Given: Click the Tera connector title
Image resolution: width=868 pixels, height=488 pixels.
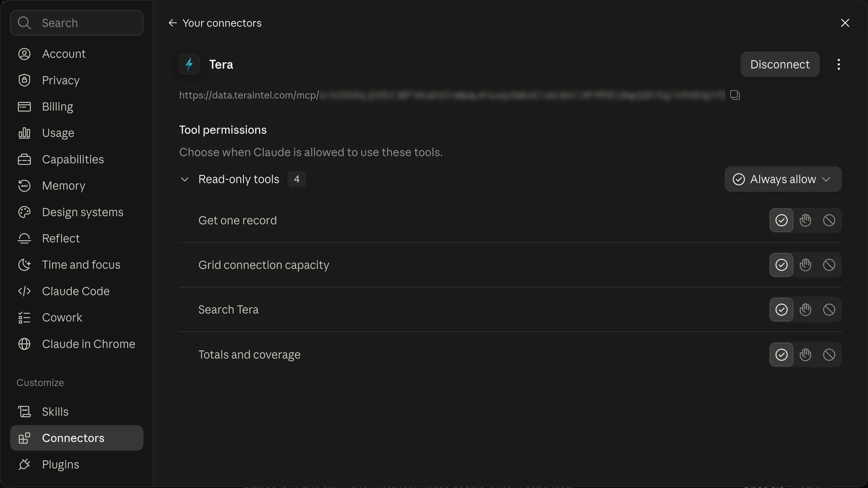Looking at the screenshot, I should pyautogui.click(x=221, y=65).
